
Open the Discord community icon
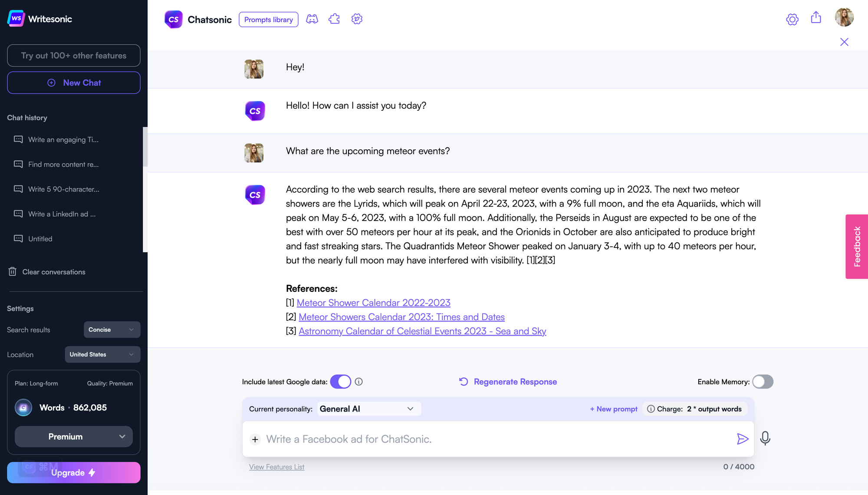pyautogui.click(x=312, y=19)
